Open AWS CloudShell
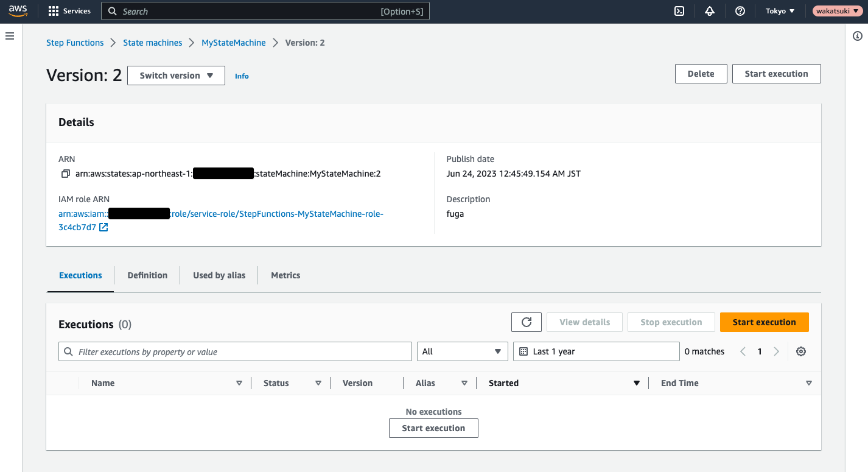The height and width of the screenshot is (472, 868). point(679,10)
